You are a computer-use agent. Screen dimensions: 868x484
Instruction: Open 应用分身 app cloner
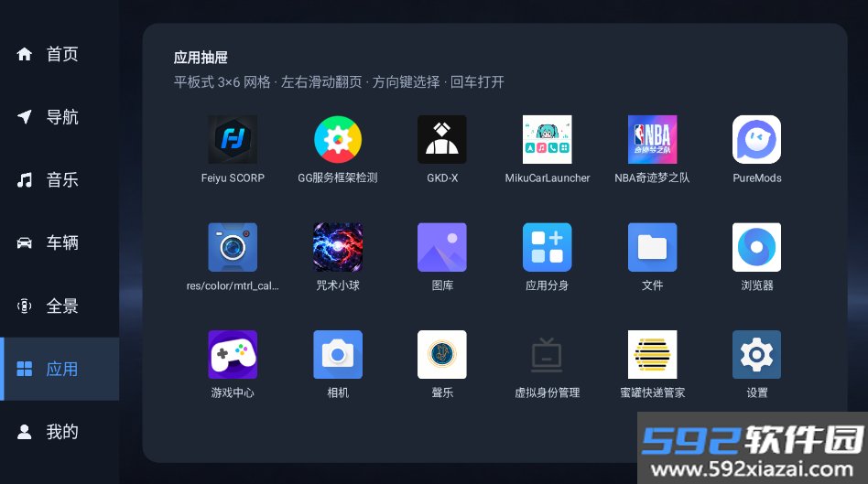pos(547,247)
